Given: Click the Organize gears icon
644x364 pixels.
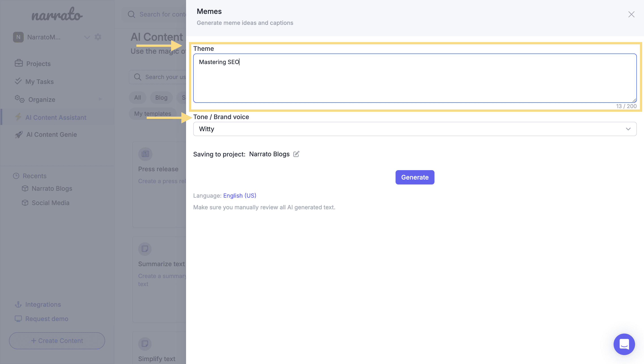Looking at the screenshot, I should point(19,99).
